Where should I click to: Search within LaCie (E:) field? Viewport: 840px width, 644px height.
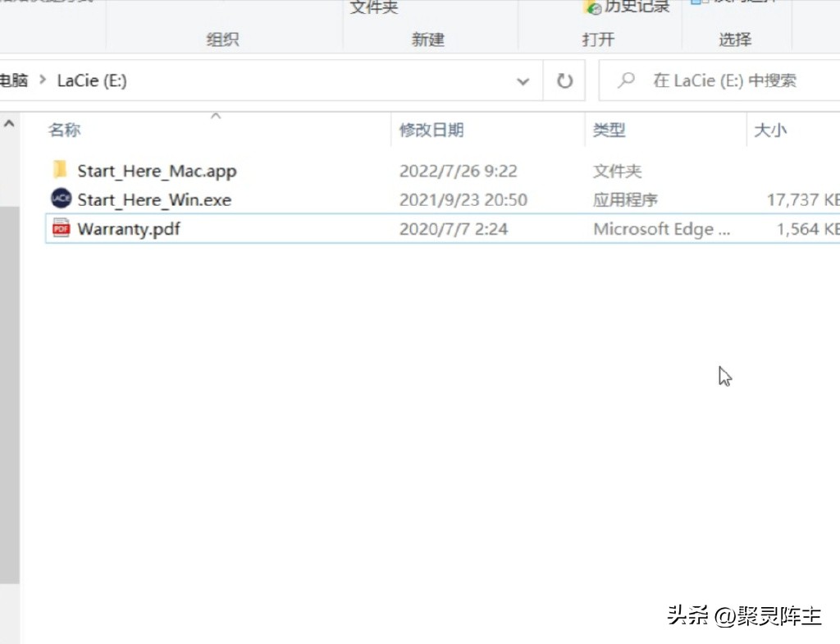pyautogui.click(x=719, y=80)
